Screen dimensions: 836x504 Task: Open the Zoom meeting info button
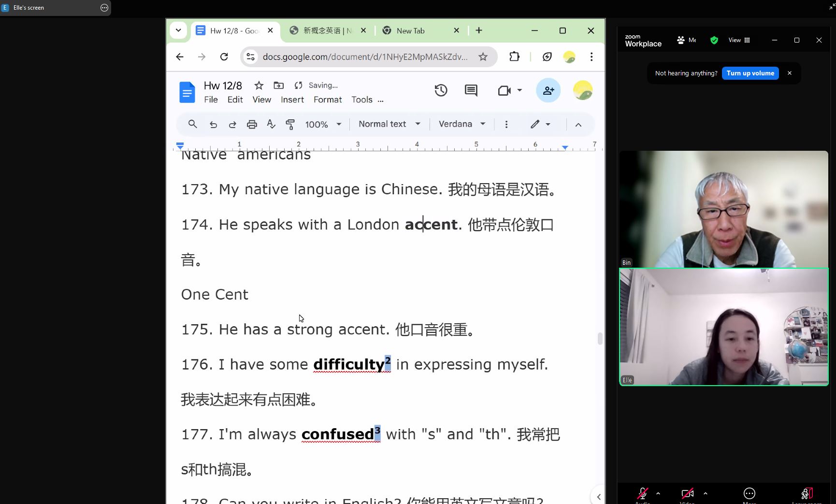point(686,40)
